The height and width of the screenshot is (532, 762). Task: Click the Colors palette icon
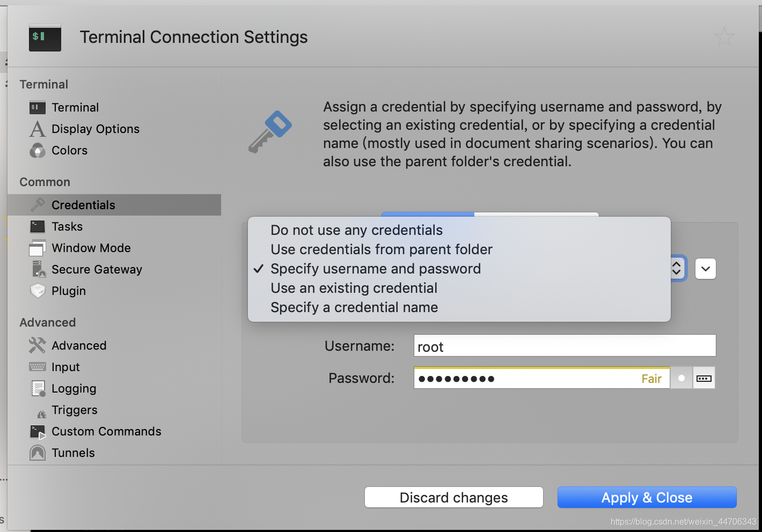(x=38, y=151)
